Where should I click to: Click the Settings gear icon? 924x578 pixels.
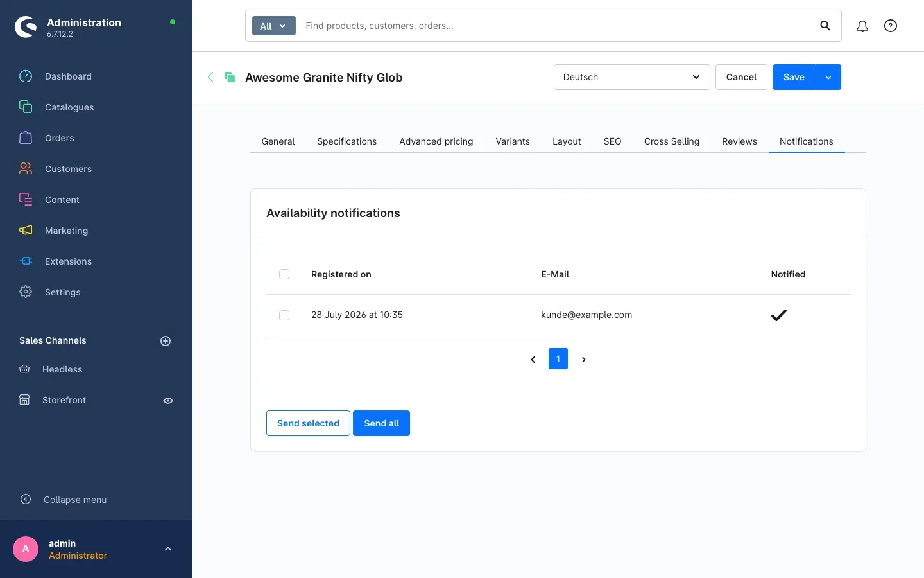click(26, 292)
